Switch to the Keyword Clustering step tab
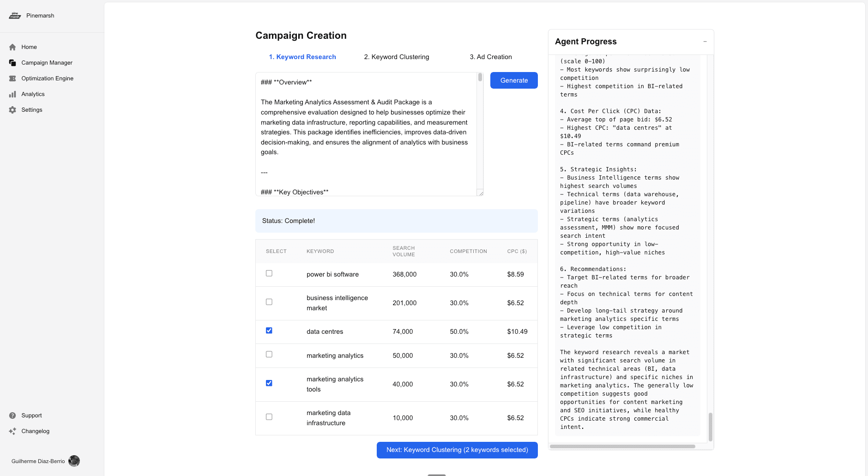The width and height of the screenshot is (868, 476). tap(396, 57)
